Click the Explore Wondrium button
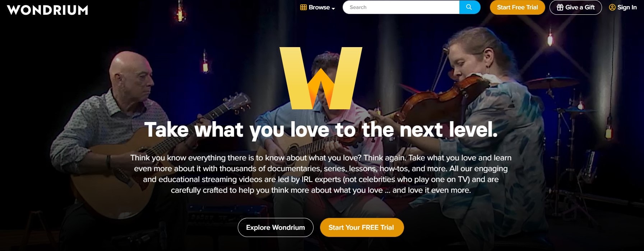The width and height of the screenshot is (644, 251). [275, 227]
